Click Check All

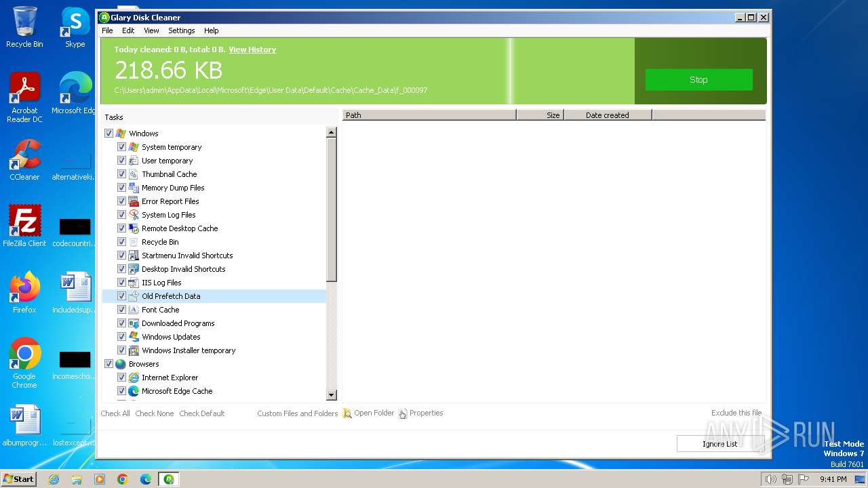pos(115,413)
